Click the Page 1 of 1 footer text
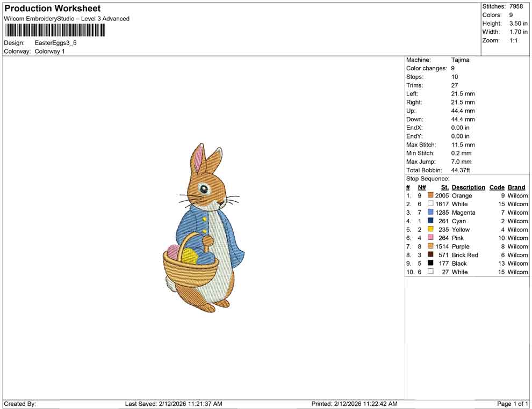This screenshot has height=409, width=532. [513, 404]
